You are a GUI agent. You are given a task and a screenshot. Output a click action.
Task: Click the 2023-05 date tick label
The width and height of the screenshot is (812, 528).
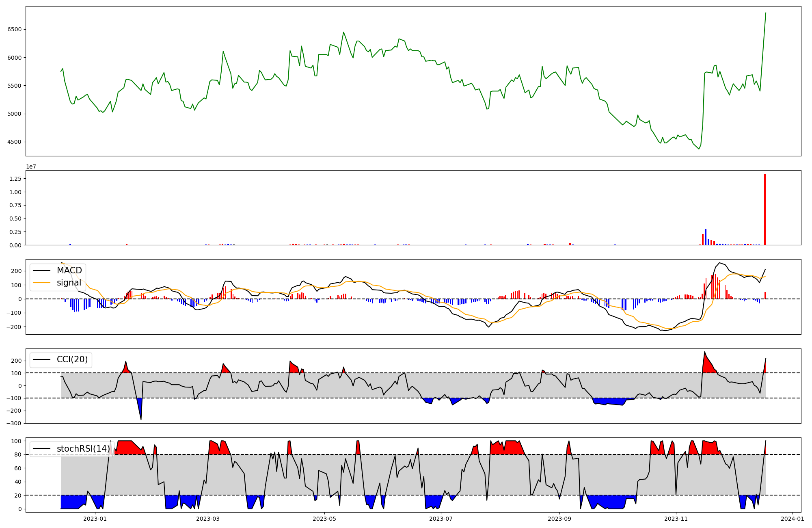[x=324, y=519]
